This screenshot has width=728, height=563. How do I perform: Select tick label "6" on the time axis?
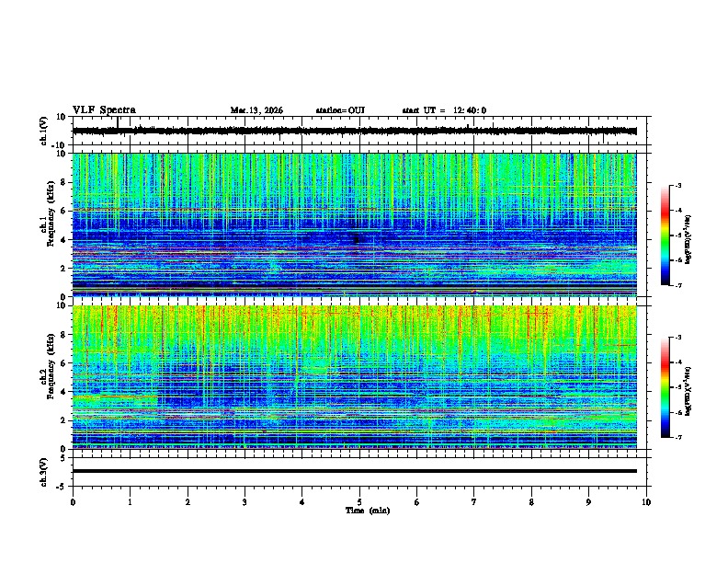[416, 502]
